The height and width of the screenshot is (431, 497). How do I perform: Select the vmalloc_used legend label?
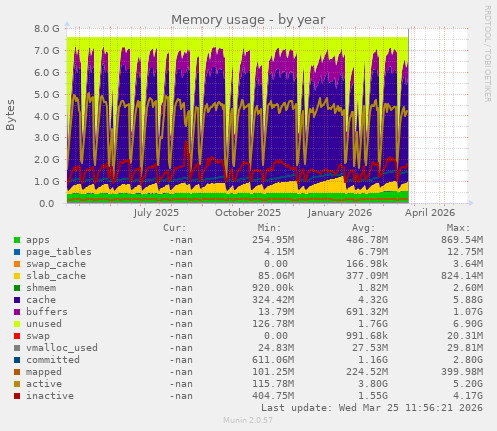coord(62,348)
